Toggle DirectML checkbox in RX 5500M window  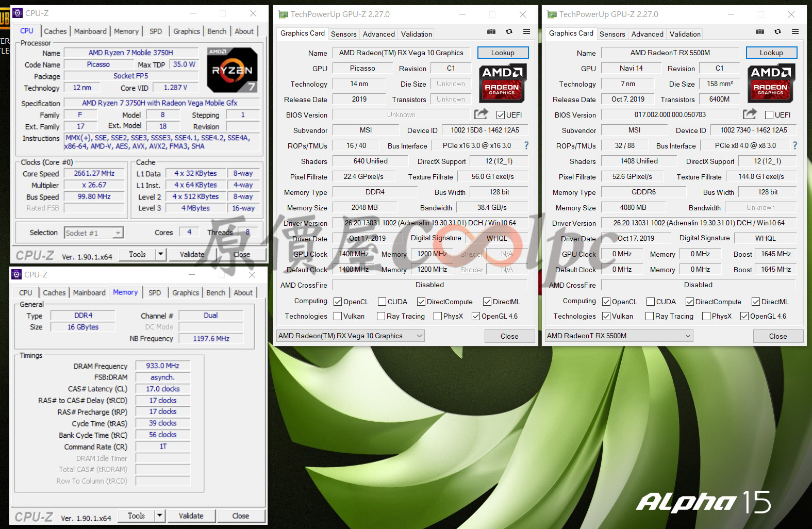pyautogui.click(x=756, y=302)
